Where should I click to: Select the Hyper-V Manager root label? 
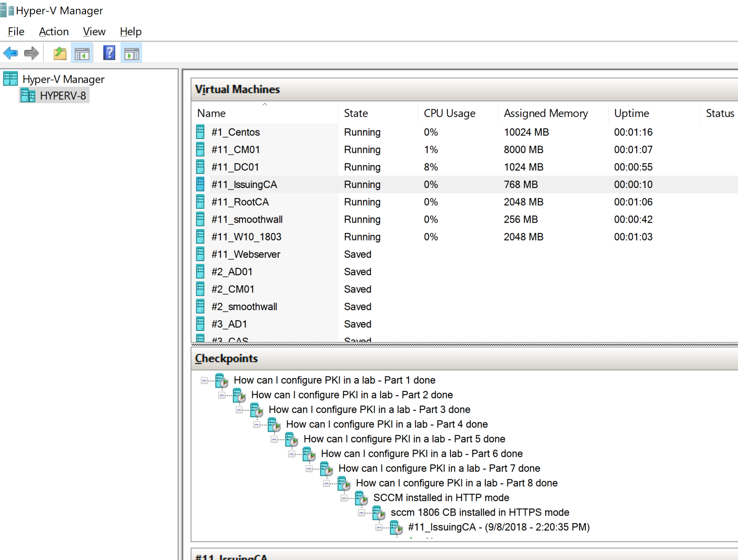[x=63, y=79]
